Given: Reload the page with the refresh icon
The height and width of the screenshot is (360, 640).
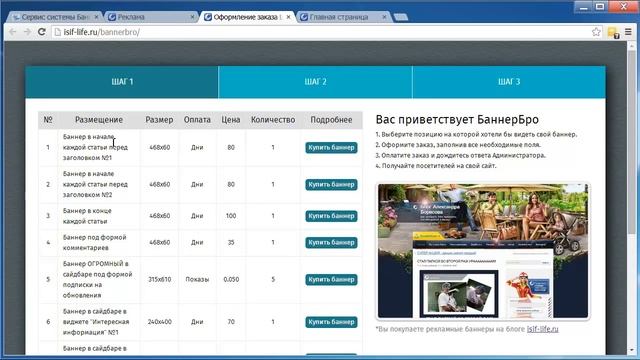Looking at the screenshot, I should (x=41, y=32).
